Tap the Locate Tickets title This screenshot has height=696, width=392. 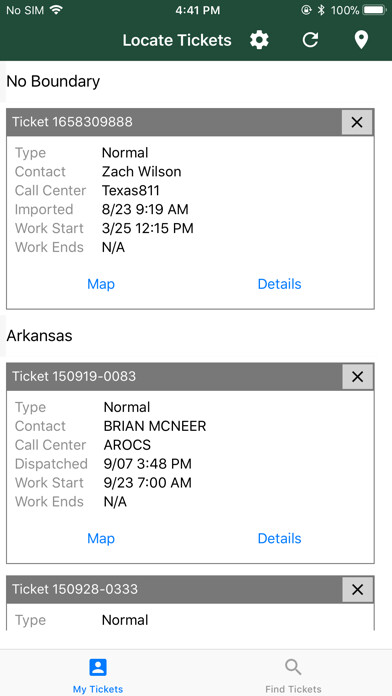[177, 40]
